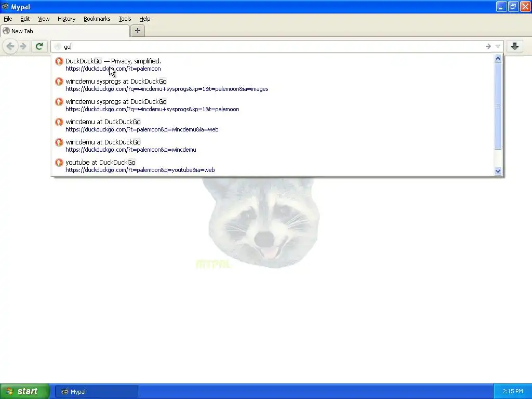Select suggestion URL ending t=palemoon&q=wincdemu

pyautogui.click(x=273, y=146)
